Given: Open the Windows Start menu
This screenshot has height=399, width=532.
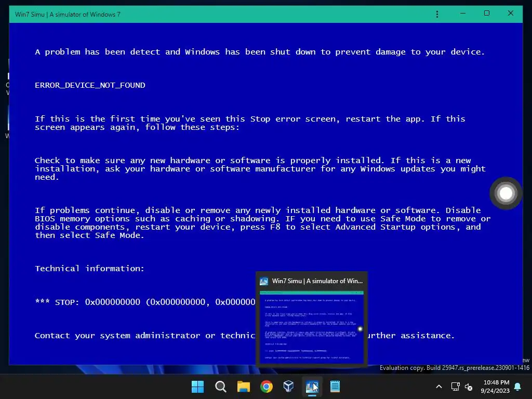Looking at the screenshot, I should point(197,387).
